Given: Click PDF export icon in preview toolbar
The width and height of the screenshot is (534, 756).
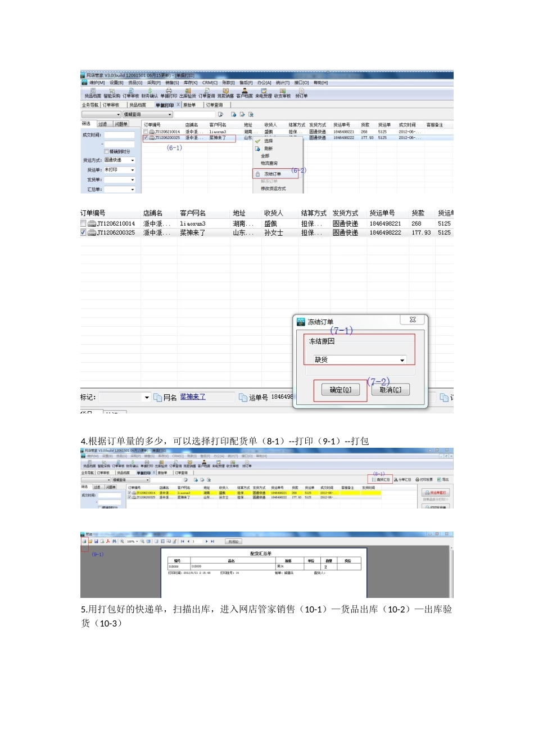Looking at the screenshot, I should [x=108, y=541].
